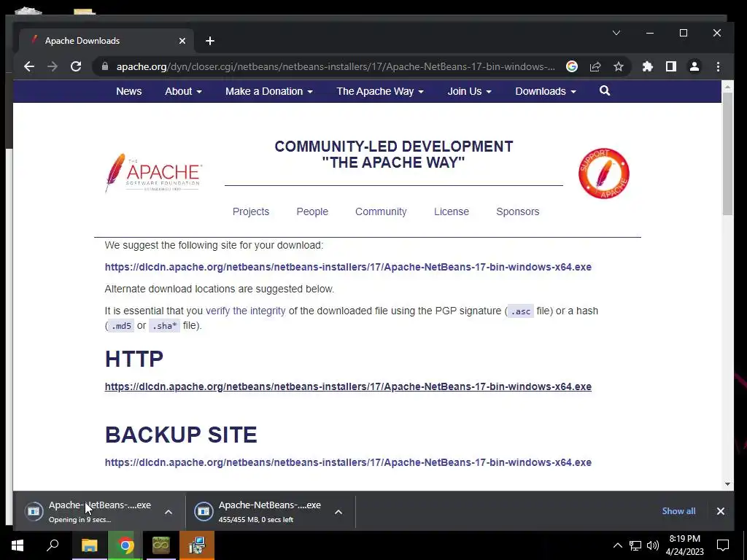Reload the Apache Downloads page
Screen dimensions: 747x560
pos(76,66)
